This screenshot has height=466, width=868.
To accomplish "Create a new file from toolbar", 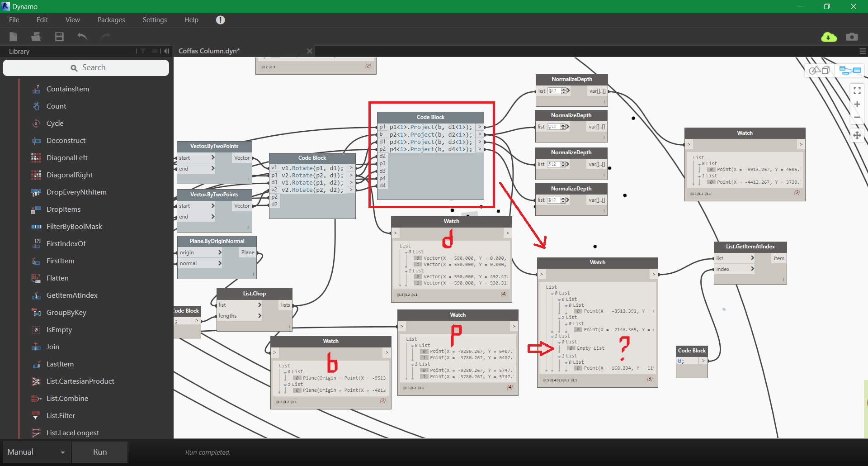I will tap(14, 37).
